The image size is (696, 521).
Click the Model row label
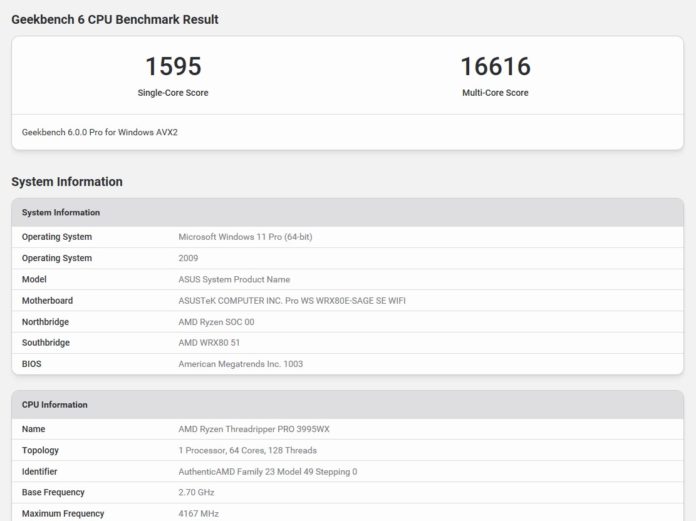click(x=34, y=279)
